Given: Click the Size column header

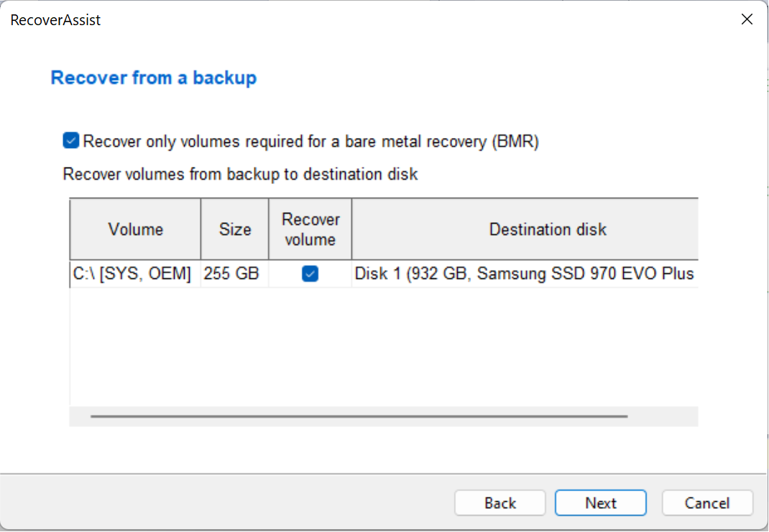Looking at the screenshot, I should (235, 229).
